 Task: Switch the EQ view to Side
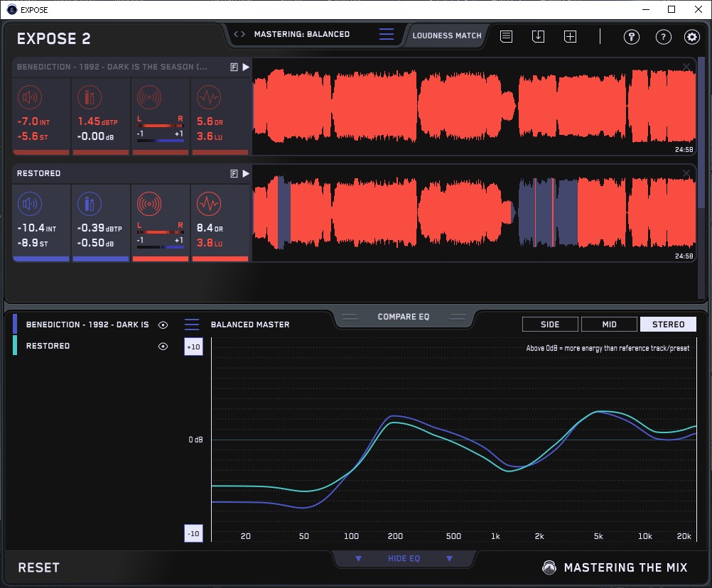550,325
